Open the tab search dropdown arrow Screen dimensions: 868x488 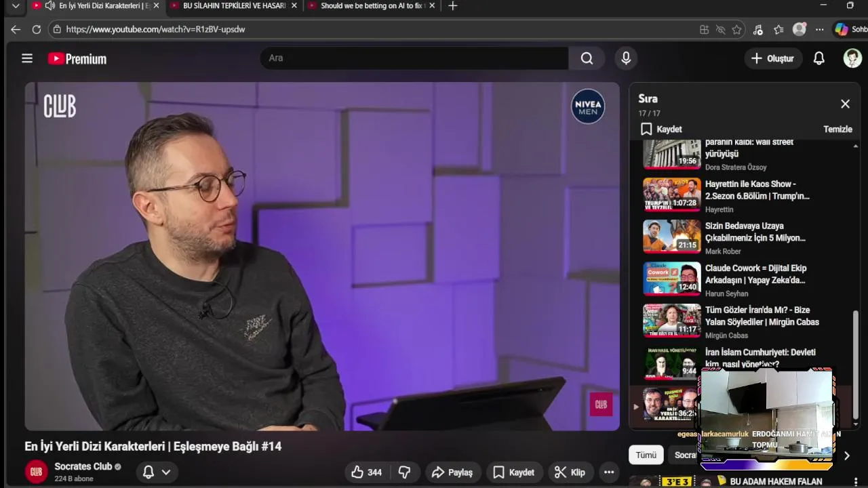(x=16, y=6)
